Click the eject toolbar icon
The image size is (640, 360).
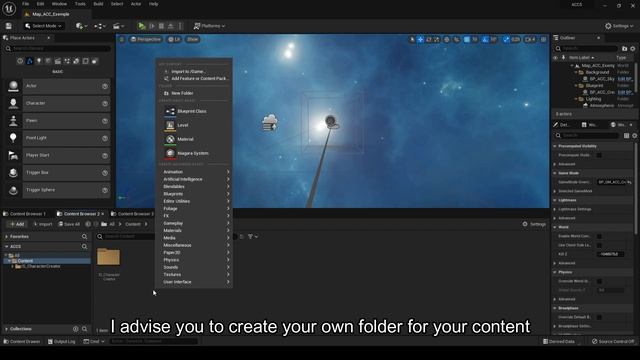coord(171,26)
